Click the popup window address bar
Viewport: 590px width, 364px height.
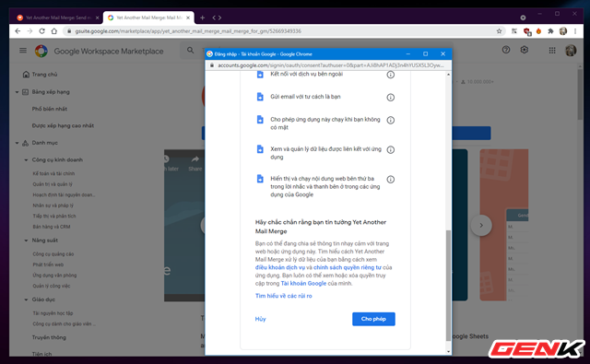coord(327,65)
